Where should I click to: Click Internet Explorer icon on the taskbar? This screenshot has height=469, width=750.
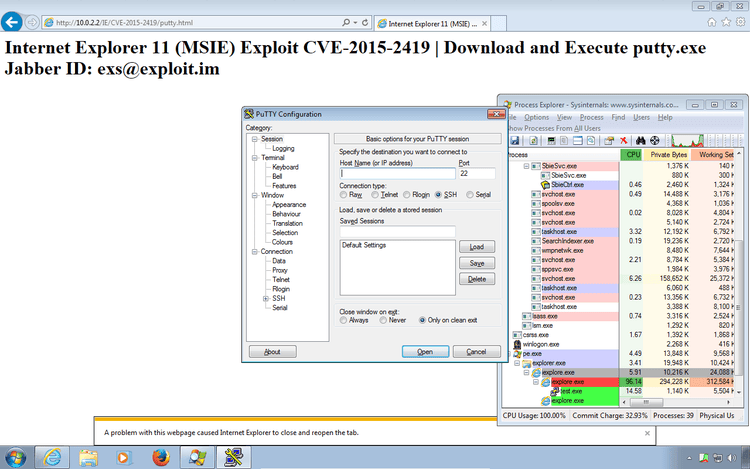point(52,458)
